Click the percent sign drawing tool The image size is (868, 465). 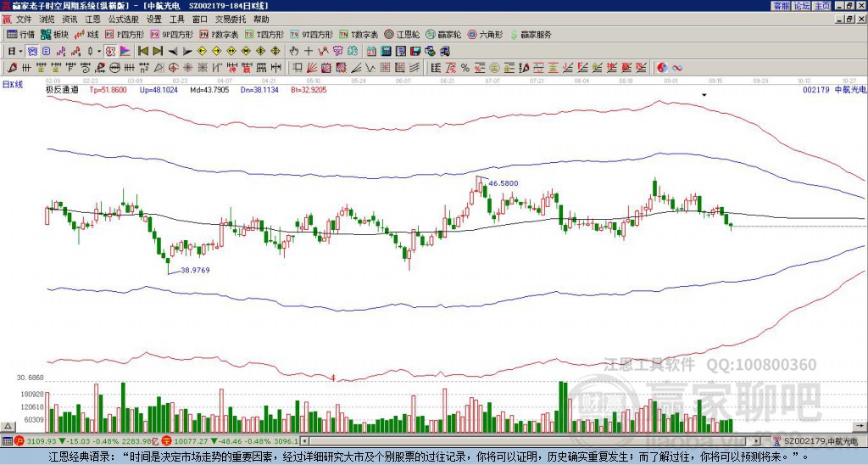(465, 68)
